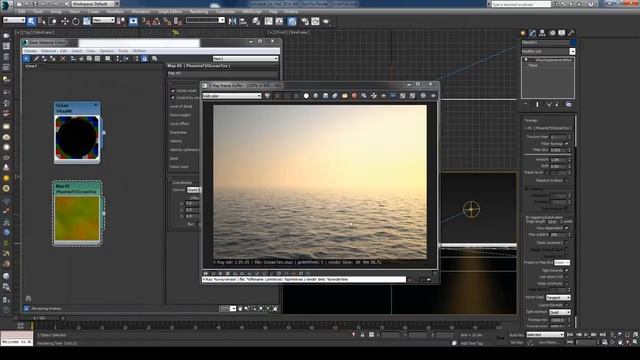Click the Mirror tool icon
Viewport: 640px width, 360px height.
tap(233, 21)
